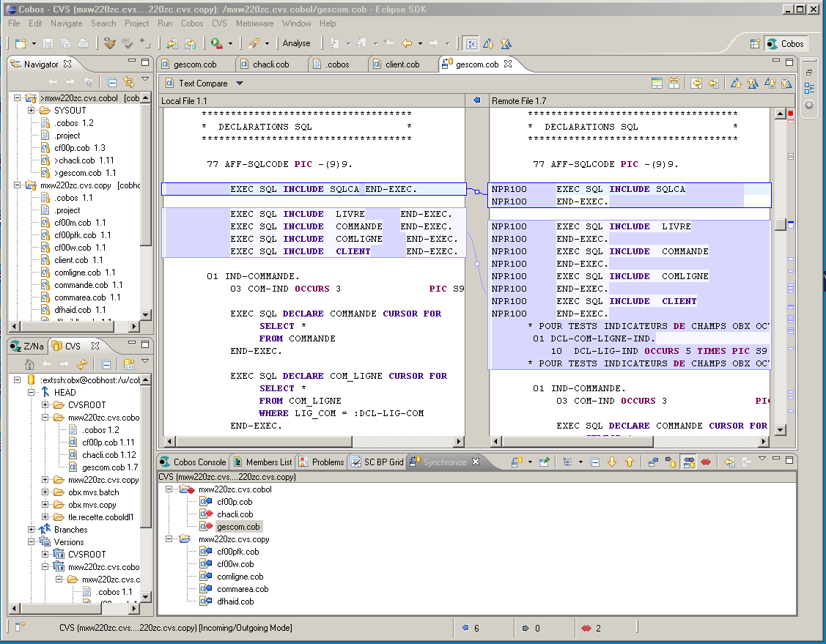Click the Navigator vertical scrollbar thumb
Viewport: 826px width, 644px height.
tap(146, 174)
